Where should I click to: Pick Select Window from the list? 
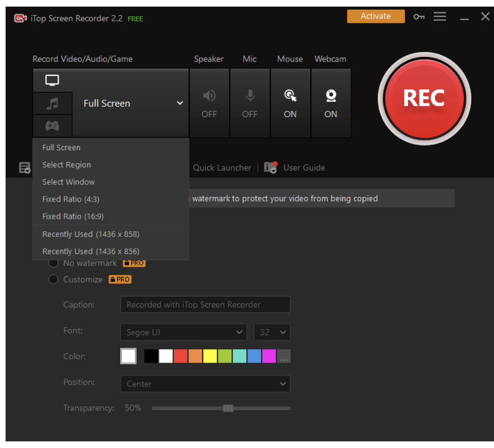click(111, 182)
